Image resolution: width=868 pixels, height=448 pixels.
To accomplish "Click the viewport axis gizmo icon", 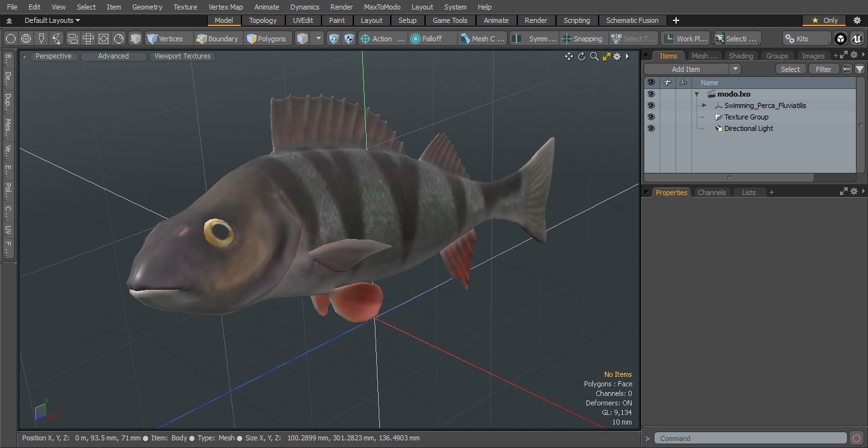I will [x=44, y=411].
